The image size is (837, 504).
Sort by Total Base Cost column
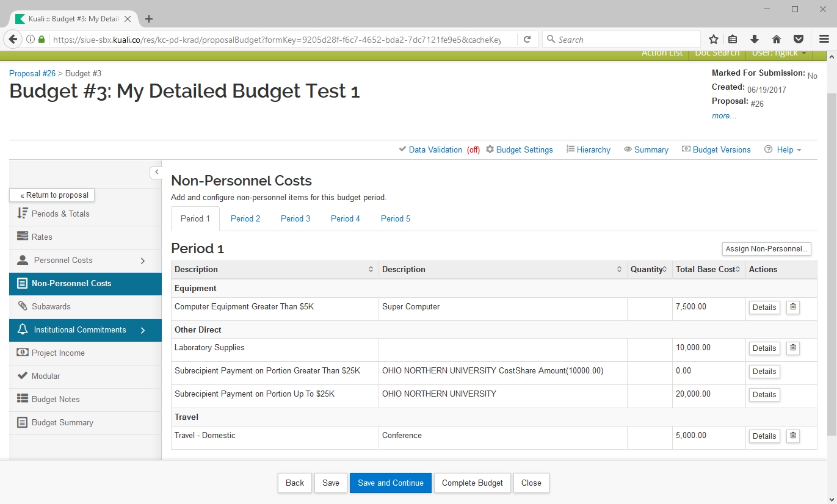click(708, 269)
